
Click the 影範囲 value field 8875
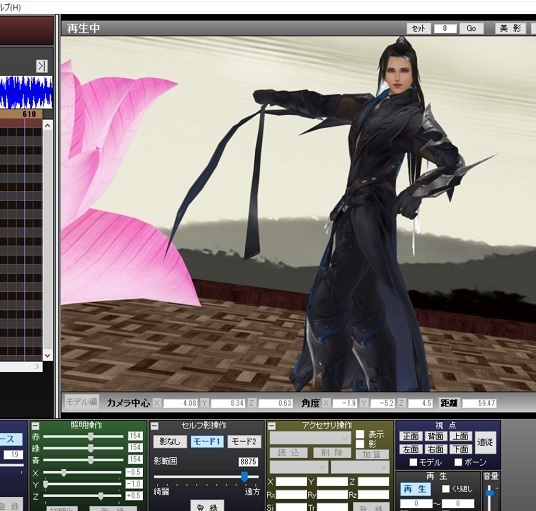(249, 462)
